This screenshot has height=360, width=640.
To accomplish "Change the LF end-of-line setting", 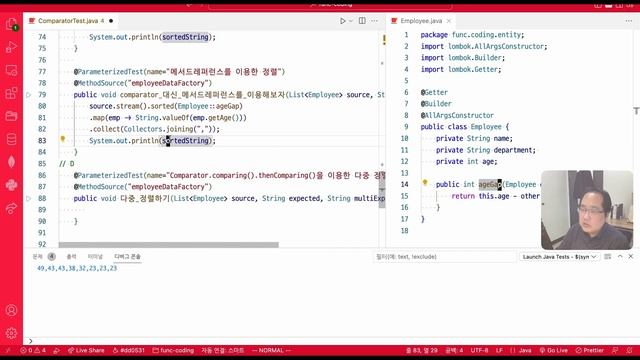I will tap(499, 350).
